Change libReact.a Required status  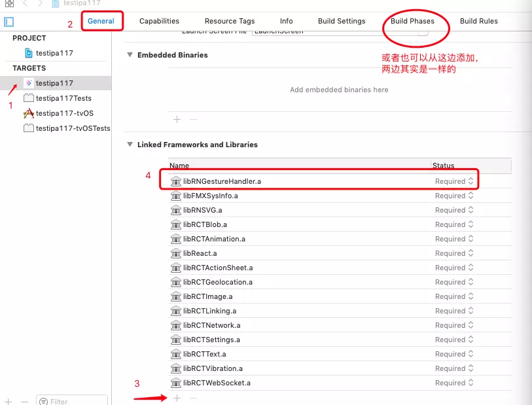[454, 253]
